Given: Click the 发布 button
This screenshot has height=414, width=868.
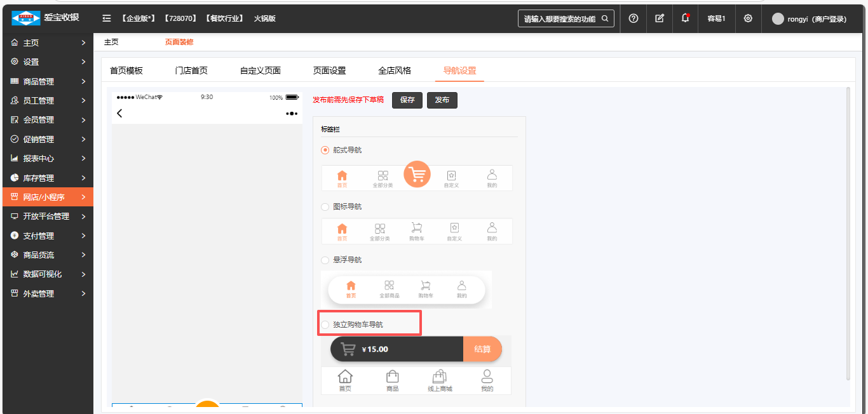Looking at the screenshot, I should [442, 100].
